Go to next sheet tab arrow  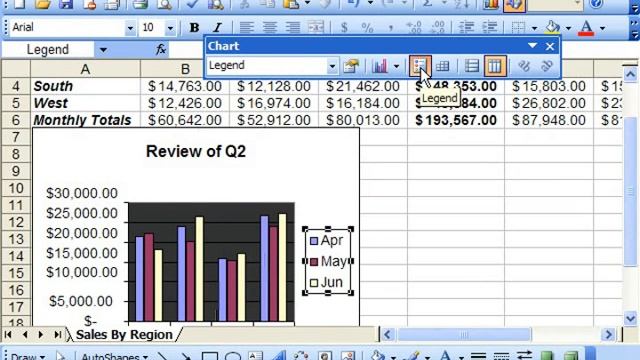click(41, 335)
